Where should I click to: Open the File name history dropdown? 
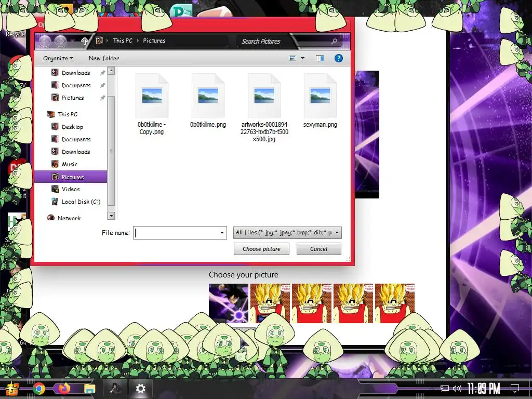[x=222, y=233]
